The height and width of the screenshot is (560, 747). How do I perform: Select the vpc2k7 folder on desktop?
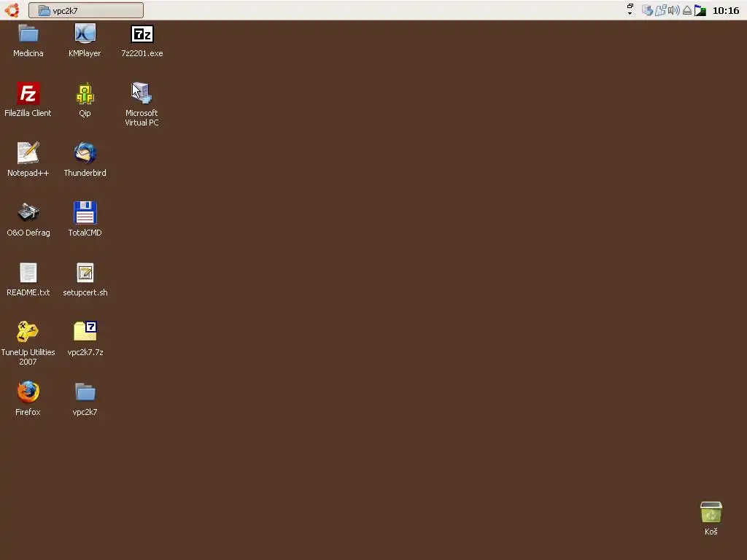85,392
